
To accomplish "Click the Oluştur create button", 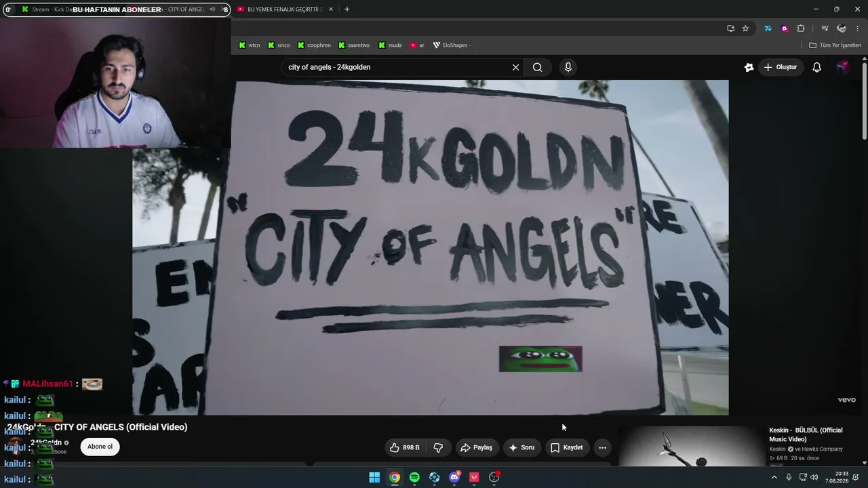I will click(x=780, y=67).
